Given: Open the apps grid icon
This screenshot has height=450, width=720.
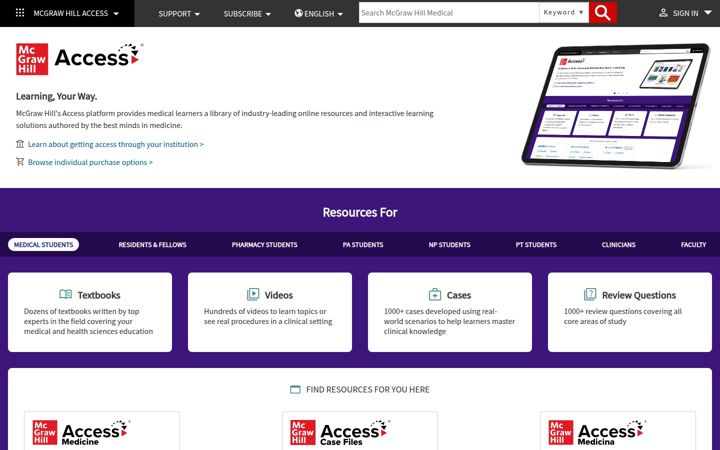Looking at the screenshot, I should pyautogui.click(x=20, y=13).
